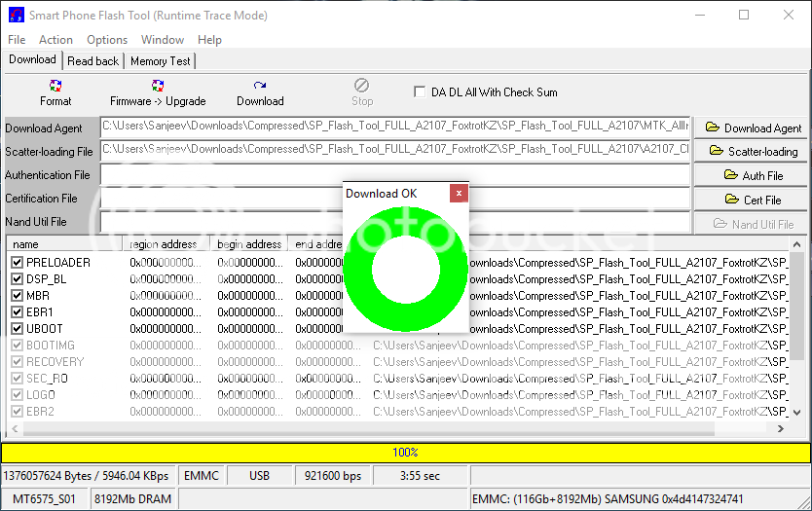Close the Download OK popup

click(x=458, y=193)
